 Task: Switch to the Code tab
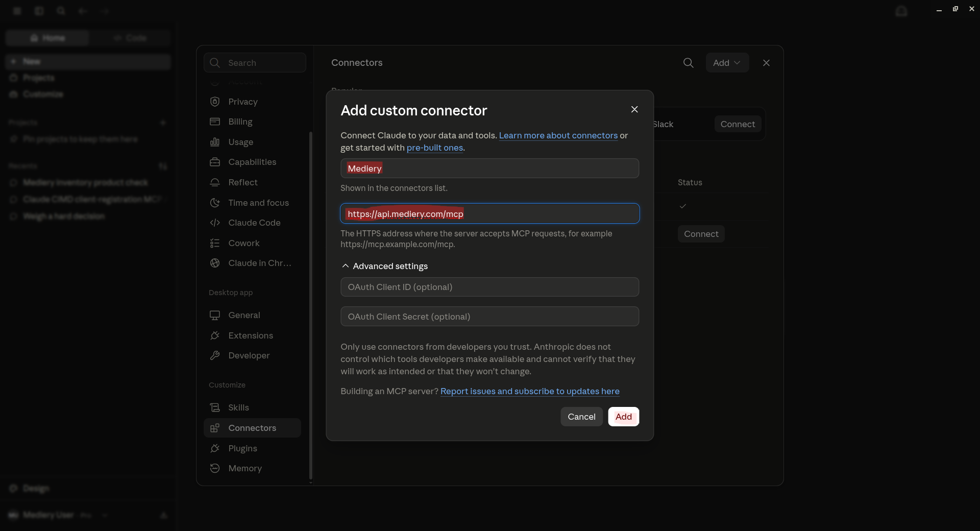pos(130,38)
